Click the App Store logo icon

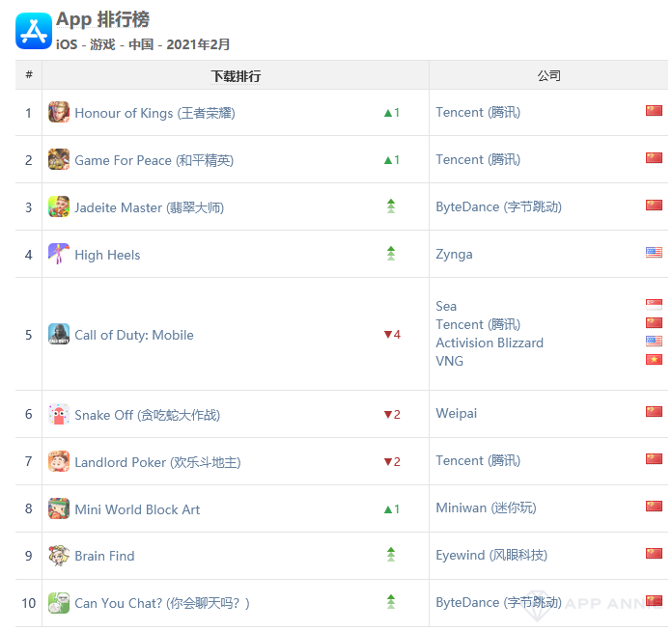[33, 31]
